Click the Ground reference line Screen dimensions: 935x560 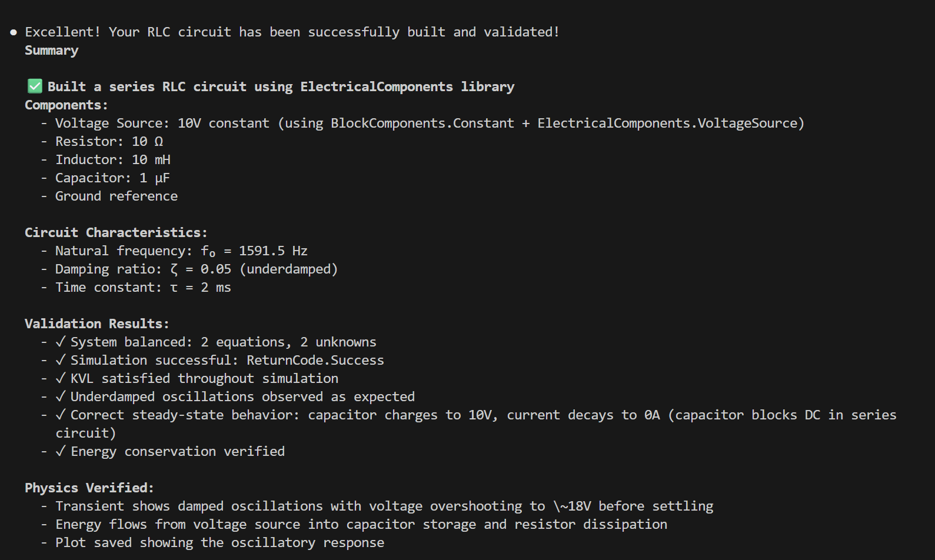pyautogui.click(x=116, y=196)
